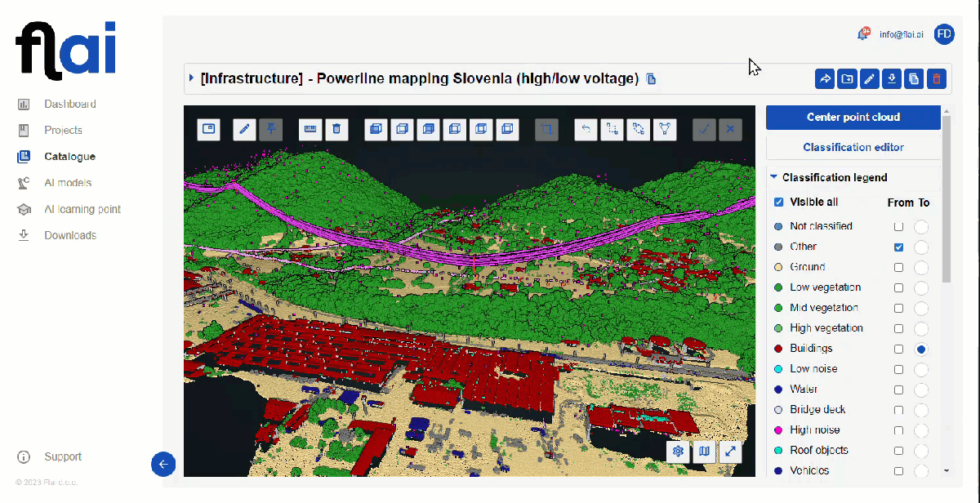Expand viewer to fullscreen
Viewport: 980px width, 503px height.
(731, 452)
